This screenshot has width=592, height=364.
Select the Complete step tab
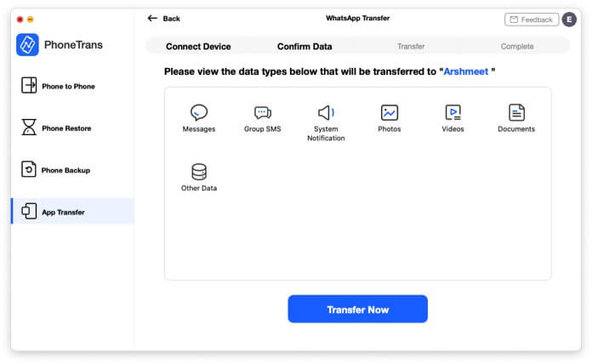(517, 47)
